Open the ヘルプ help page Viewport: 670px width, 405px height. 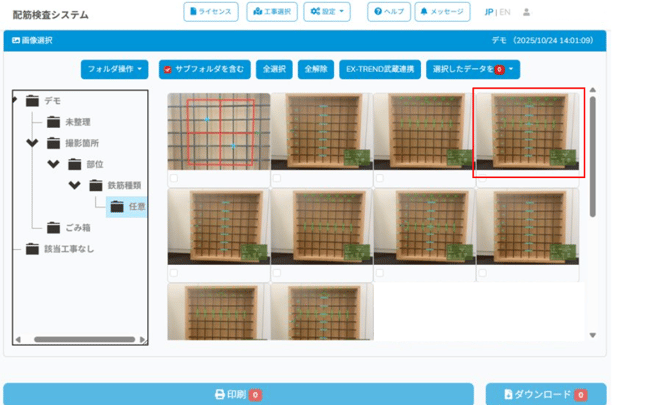point(390,12)
